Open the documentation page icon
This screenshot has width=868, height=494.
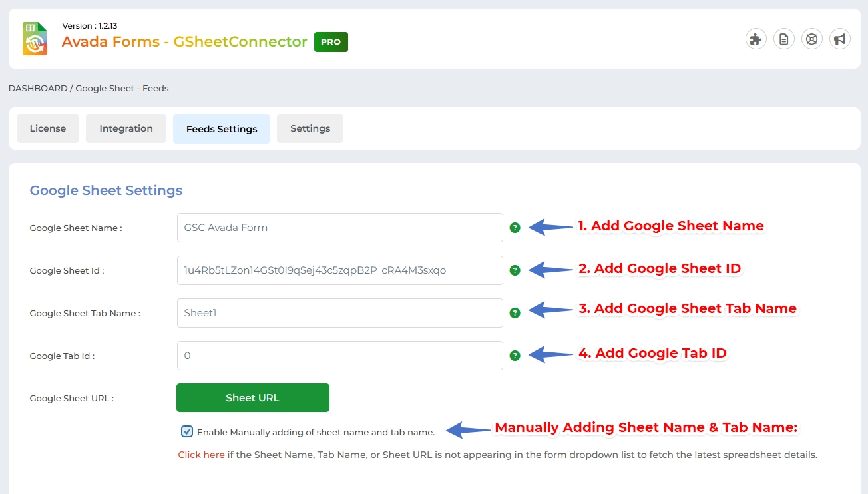[783, 39]
